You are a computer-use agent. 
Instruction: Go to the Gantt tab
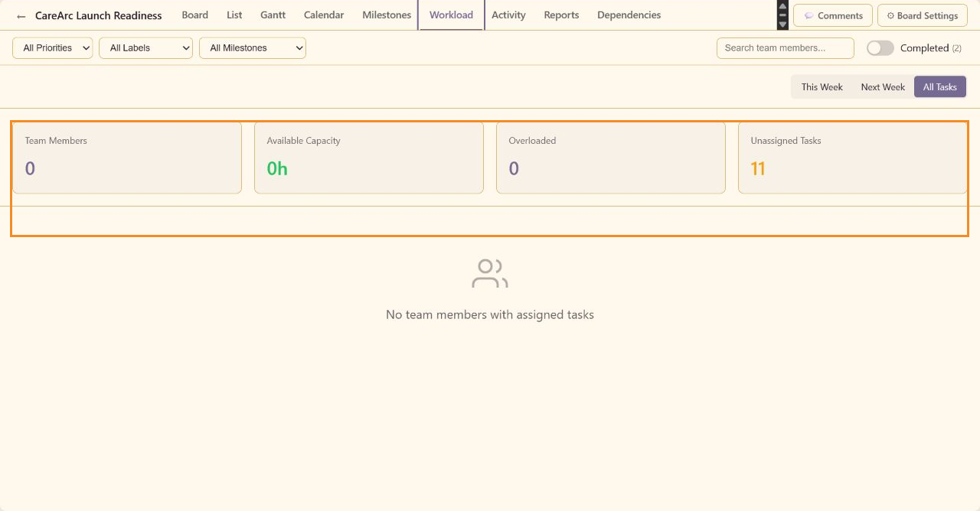click(273, 15)
